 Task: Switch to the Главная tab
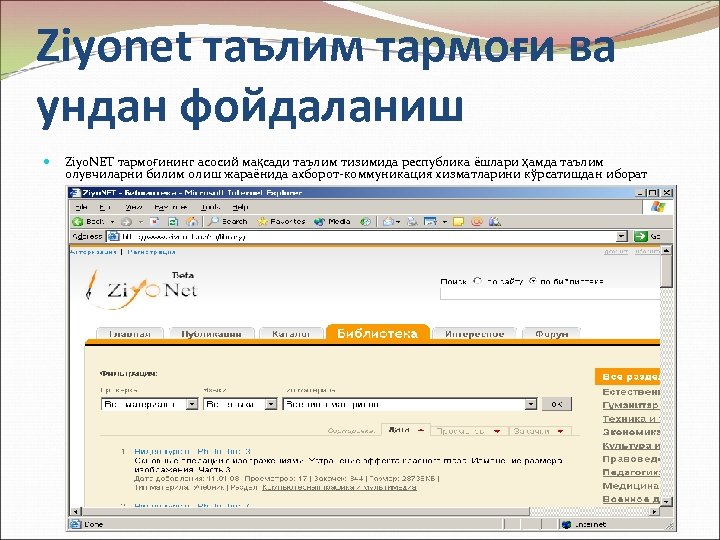pos(130,334)
